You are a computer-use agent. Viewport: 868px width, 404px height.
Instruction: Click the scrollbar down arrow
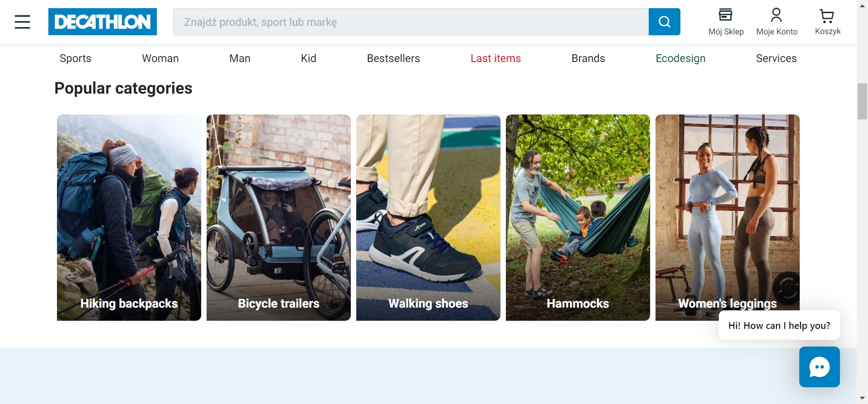(x=862, y=398)
